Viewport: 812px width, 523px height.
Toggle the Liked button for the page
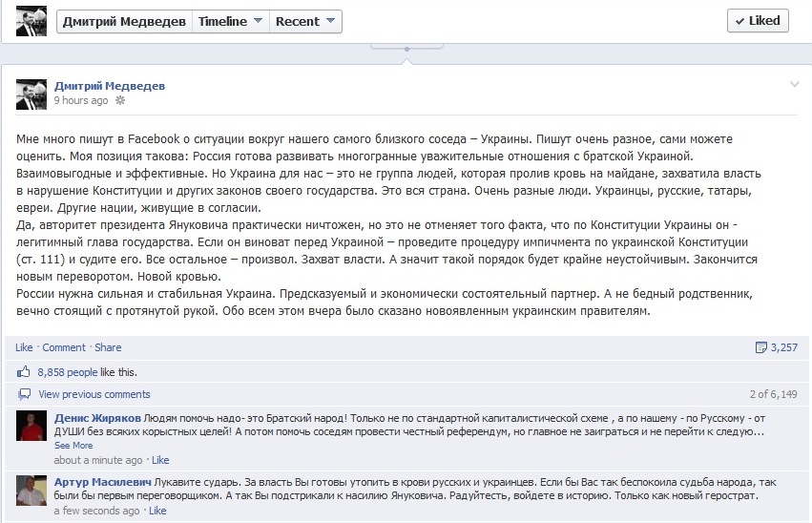[x=757, y=20]
